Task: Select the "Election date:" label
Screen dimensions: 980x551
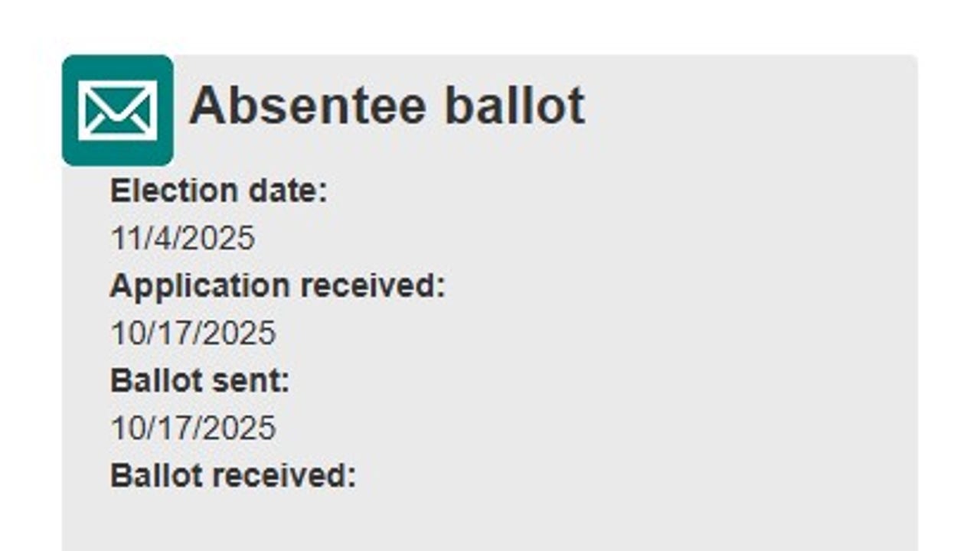Action: coord(218,191)
